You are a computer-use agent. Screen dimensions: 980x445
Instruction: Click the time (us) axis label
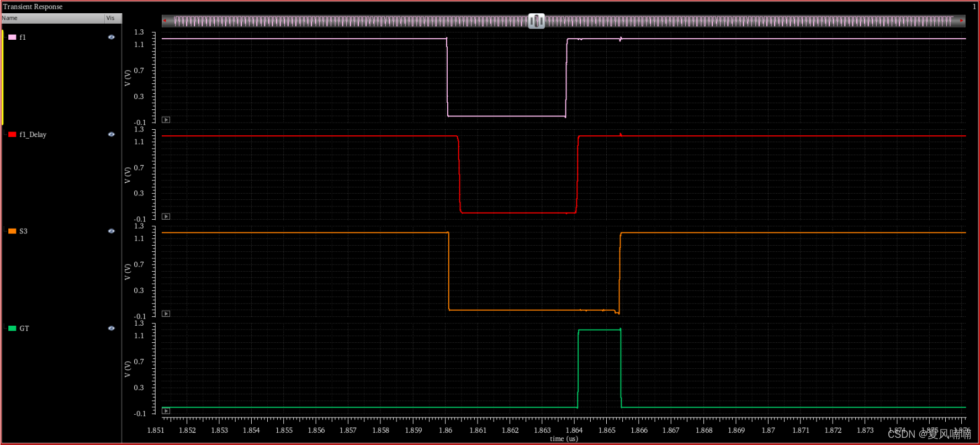click(x=564, y=439)
